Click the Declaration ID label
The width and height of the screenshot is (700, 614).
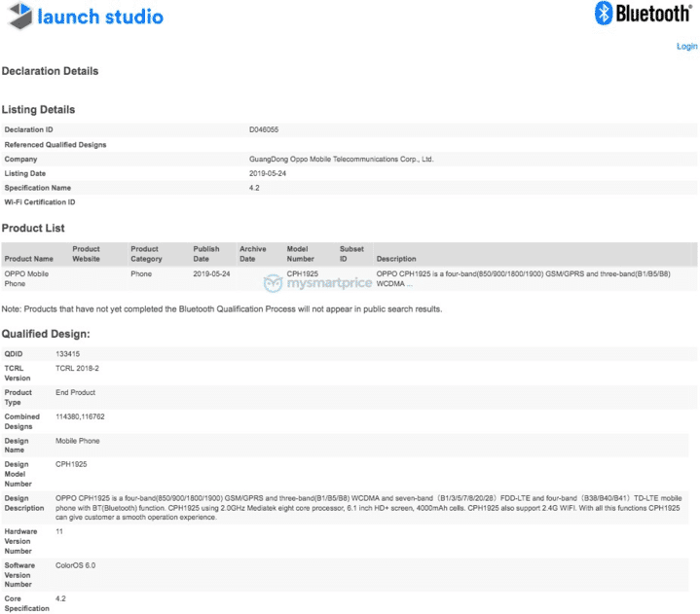point(28,129)
